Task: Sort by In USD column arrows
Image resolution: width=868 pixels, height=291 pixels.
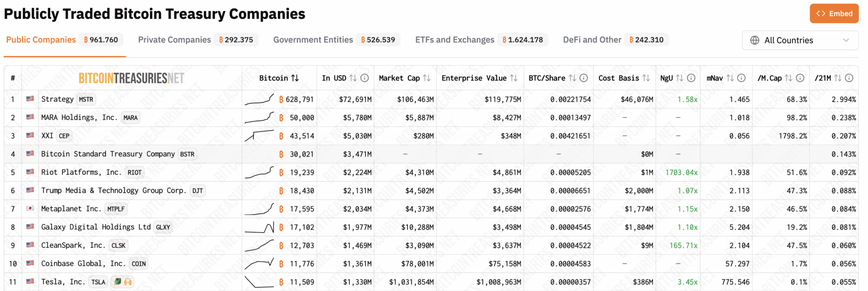Action: 353,78
